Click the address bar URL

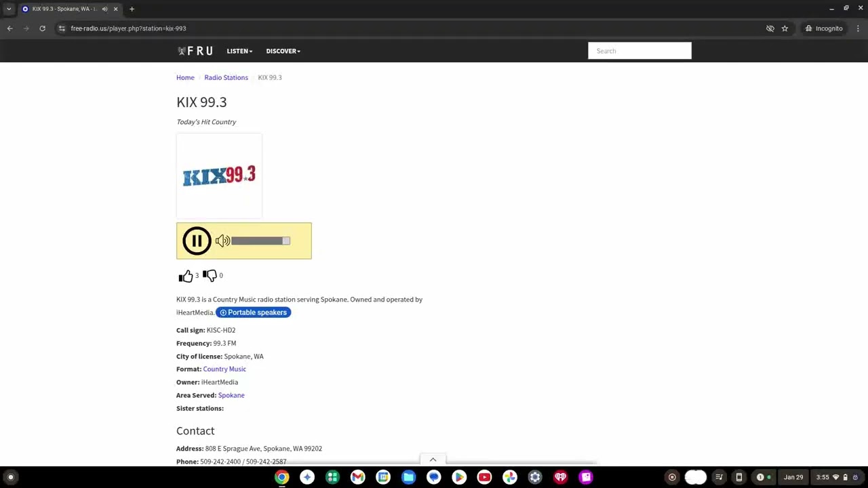pos(128,28)
